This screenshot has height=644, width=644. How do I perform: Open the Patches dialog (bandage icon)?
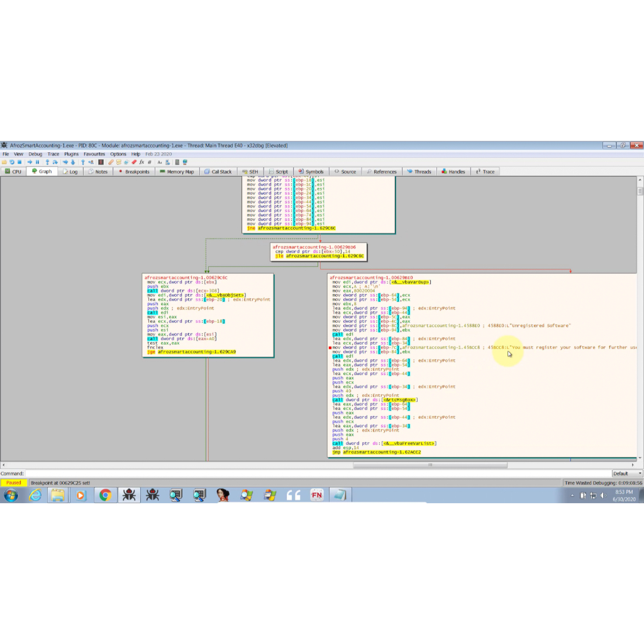111,162
